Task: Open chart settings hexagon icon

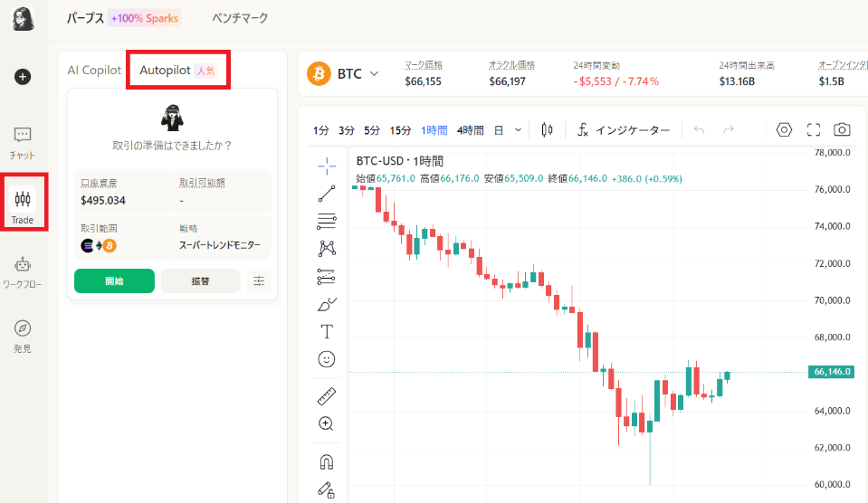Action: (784, 129)
